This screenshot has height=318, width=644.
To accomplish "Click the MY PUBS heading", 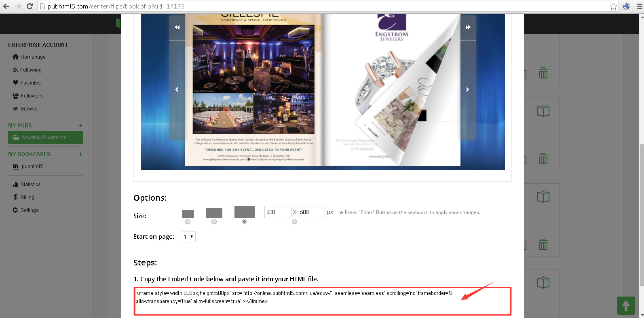I will coord(20,125).
